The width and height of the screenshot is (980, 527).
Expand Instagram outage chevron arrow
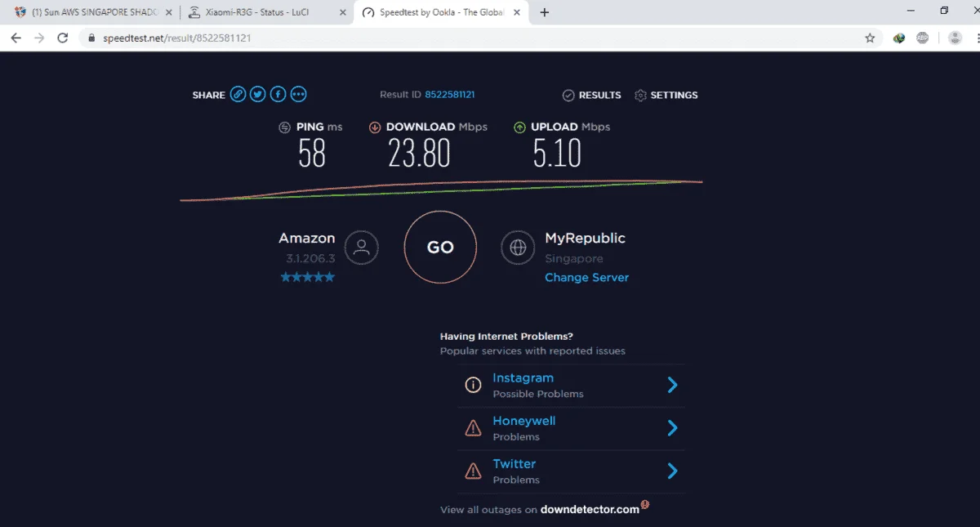coord(672,385)
